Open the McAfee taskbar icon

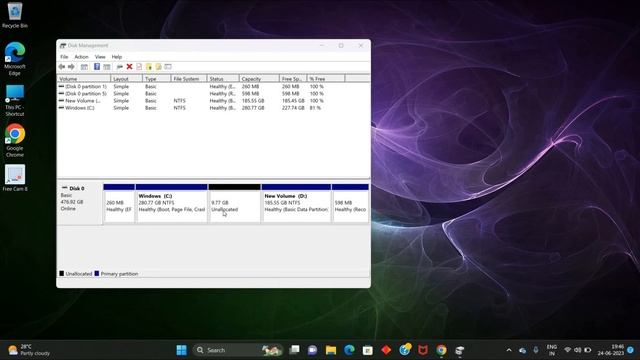[423, 350]
